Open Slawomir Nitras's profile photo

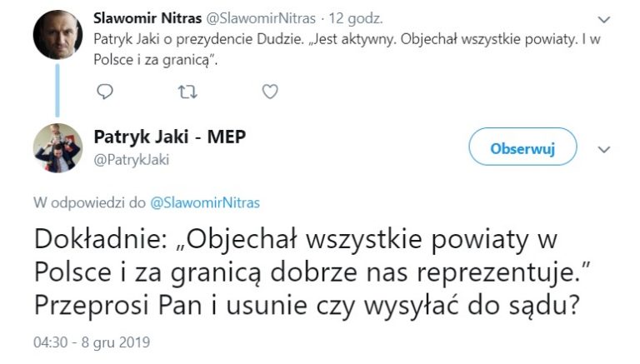coord(57,34)
